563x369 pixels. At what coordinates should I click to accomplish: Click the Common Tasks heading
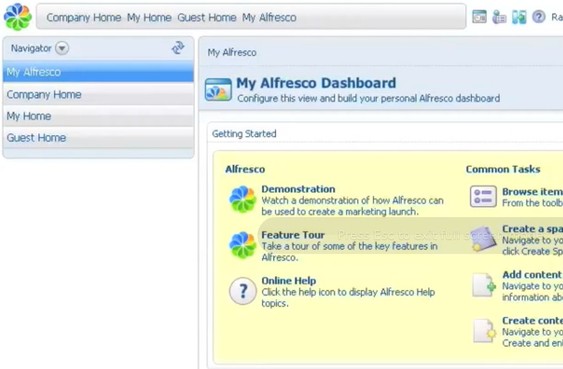point(503,169)
